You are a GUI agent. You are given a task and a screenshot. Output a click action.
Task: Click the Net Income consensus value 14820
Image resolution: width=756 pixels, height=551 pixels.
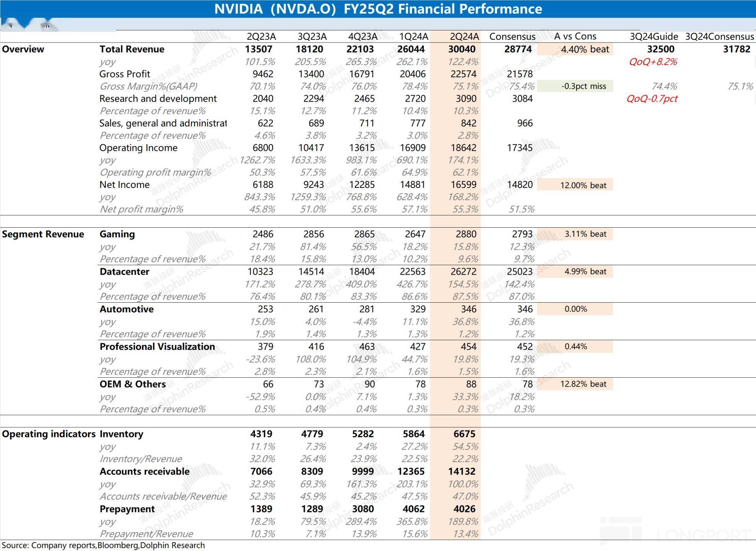(x=519, y=184)
